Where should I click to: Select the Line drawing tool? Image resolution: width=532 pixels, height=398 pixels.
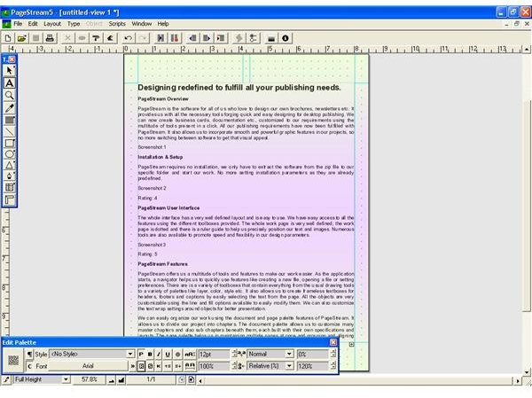(10, 132)
